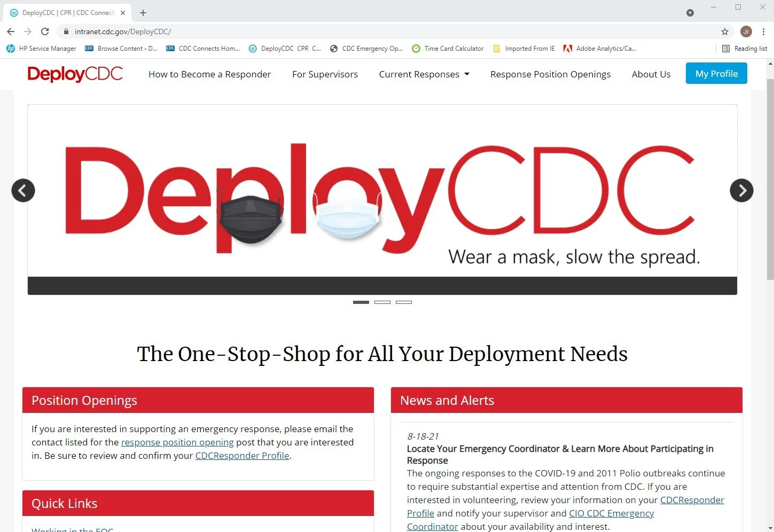The height and width of the screenshot is (532, 774).
Task: Click the address bar URL
Action: 123,32
